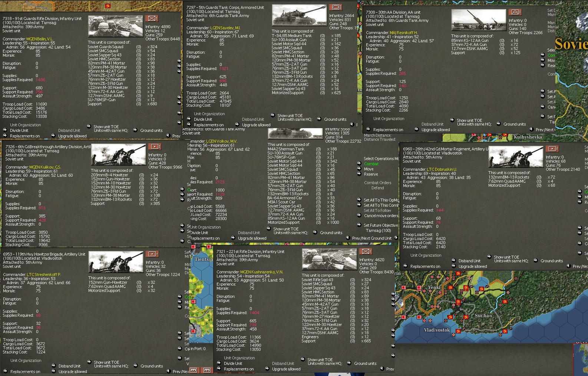
Task: Click Ground units in 30th AA Division panel
Action: pos(515,124)
